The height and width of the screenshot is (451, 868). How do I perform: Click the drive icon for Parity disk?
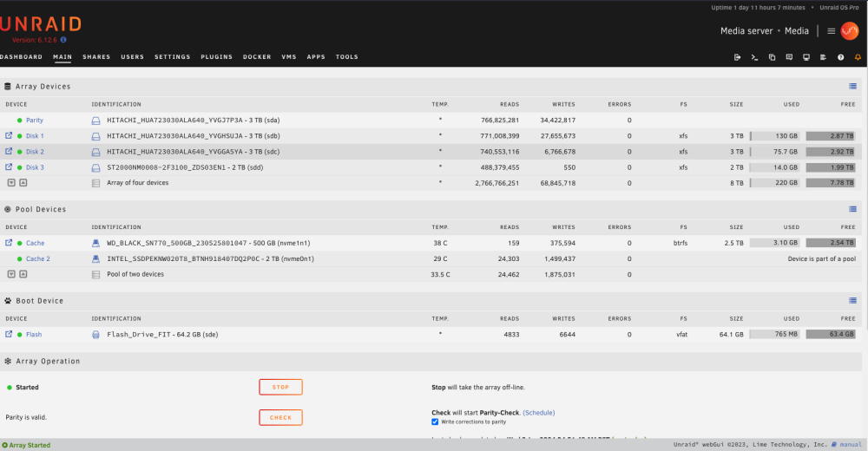[95, 120]
